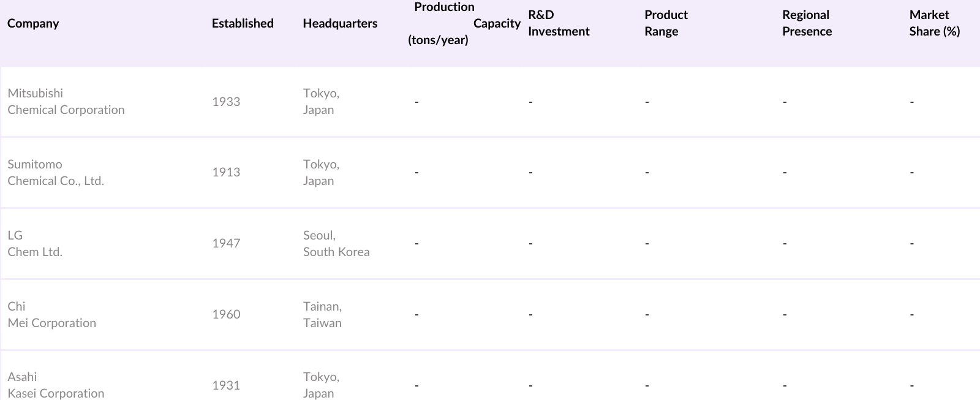Click the 1933 established year cell
The width and height of the screenshot is (980, 400).
coord(226,102)
